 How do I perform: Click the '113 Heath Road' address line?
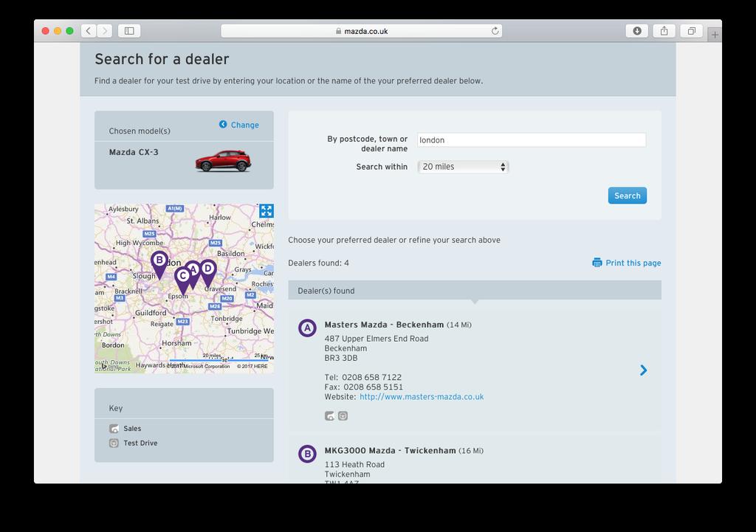click(x=354, y=465)
